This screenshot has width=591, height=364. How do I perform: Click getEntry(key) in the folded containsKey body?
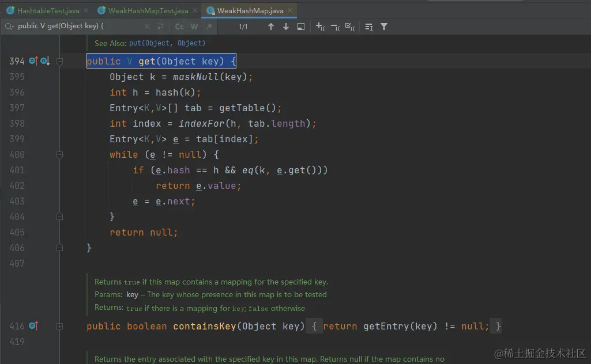point(400,326)
